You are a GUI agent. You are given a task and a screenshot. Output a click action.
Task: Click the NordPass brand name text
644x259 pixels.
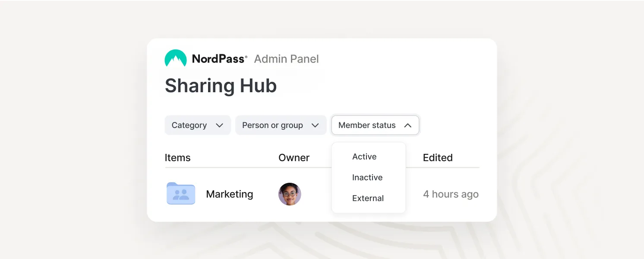(219, 59)
